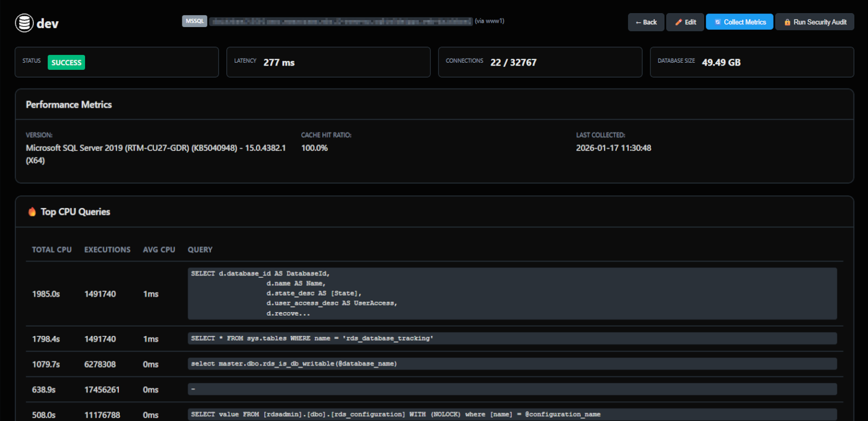
Task: Go back using the Back button
Action: click(x=646, y=22)
